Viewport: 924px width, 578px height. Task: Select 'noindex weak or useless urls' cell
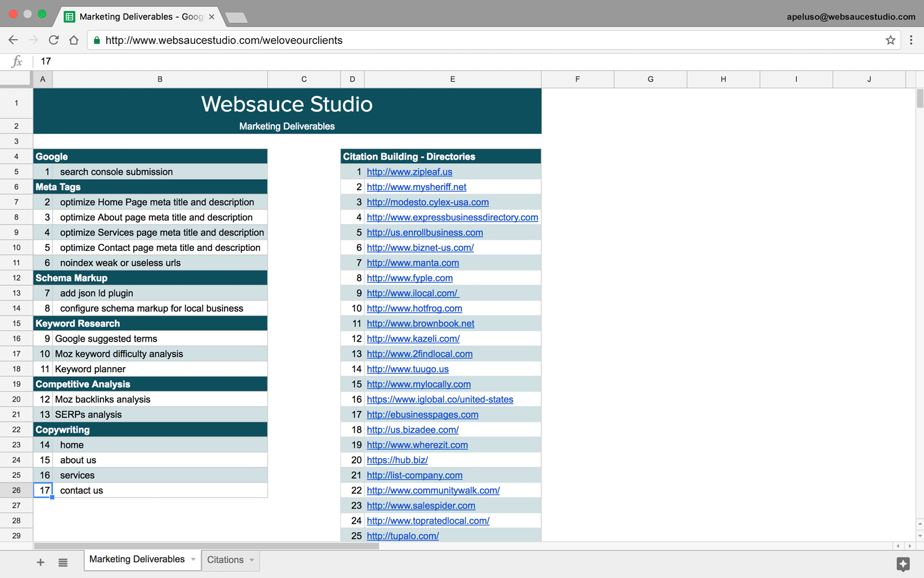click(x=160, y=263)
